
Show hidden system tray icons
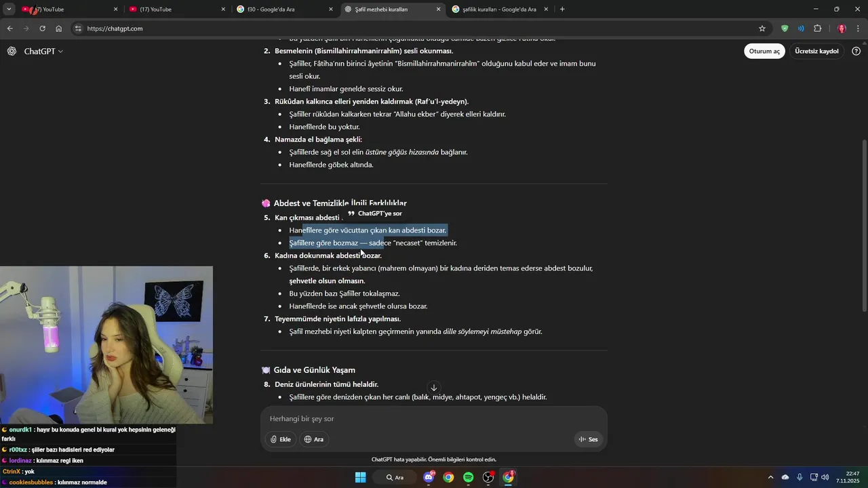click(x=770, y=477)
